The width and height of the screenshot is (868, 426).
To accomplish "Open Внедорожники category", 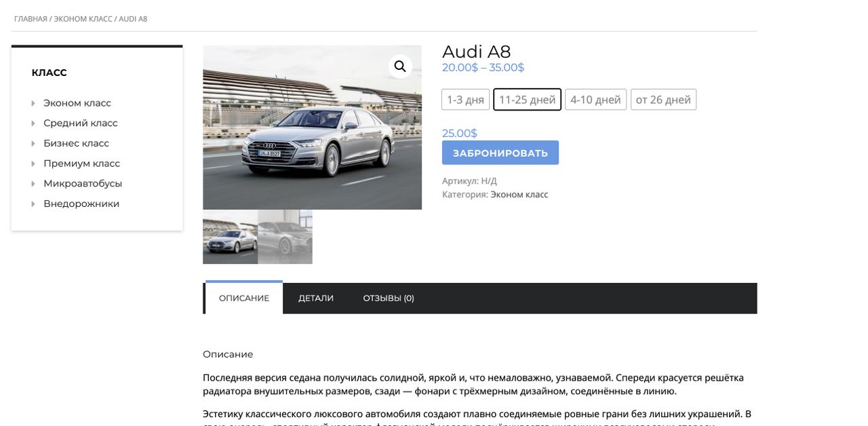I will coord(81,204).
